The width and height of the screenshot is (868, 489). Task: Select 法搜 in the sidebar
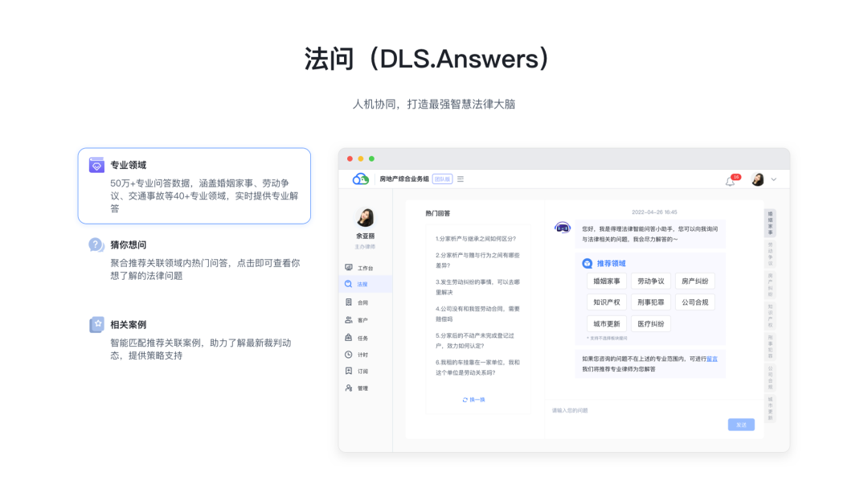point(366,284)
